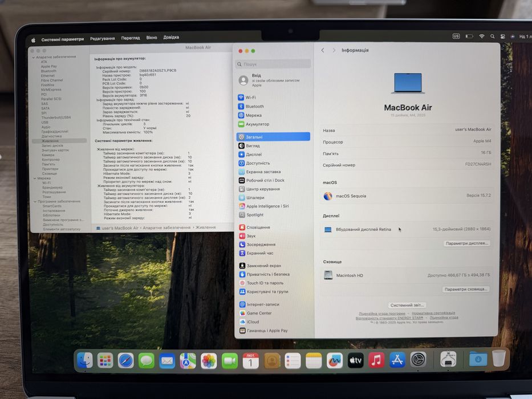Select Bluetooth in System Information tree

click(x=48, y=71)
